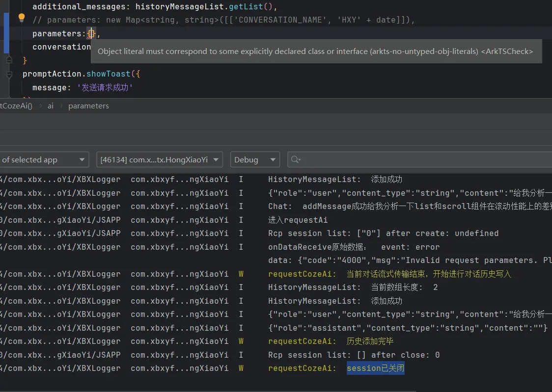Select the 'tCozeAi()' breadcrumb item
Viewport: 552px width, 392px height.
pos(16,106)
